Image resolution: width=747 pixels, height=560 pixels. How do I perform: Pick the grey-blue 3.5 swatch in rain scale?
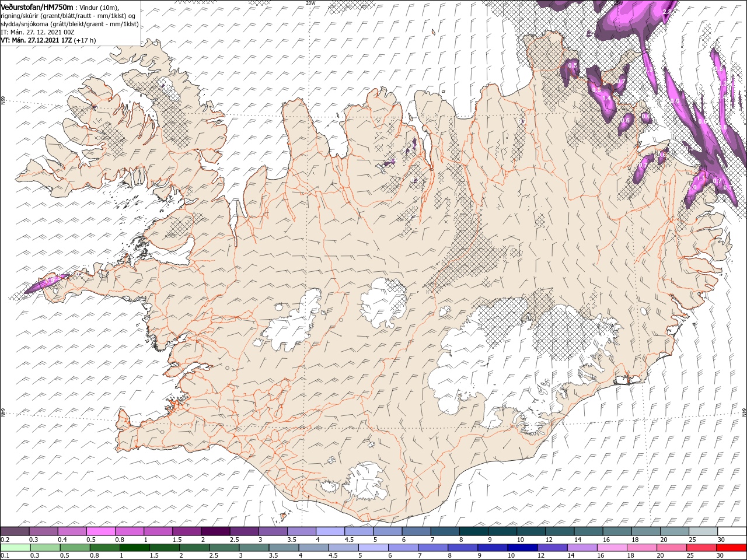(283, 548)
